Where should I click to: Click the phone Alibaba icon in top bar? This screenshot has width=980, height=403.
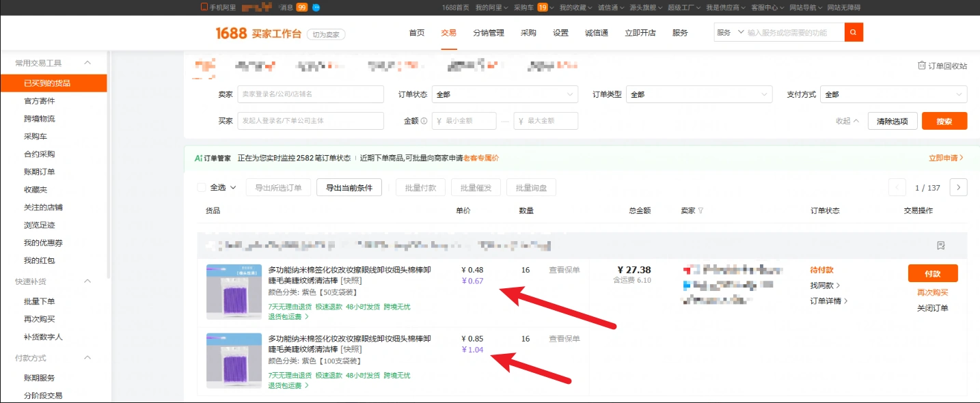[x=204, y=7]
